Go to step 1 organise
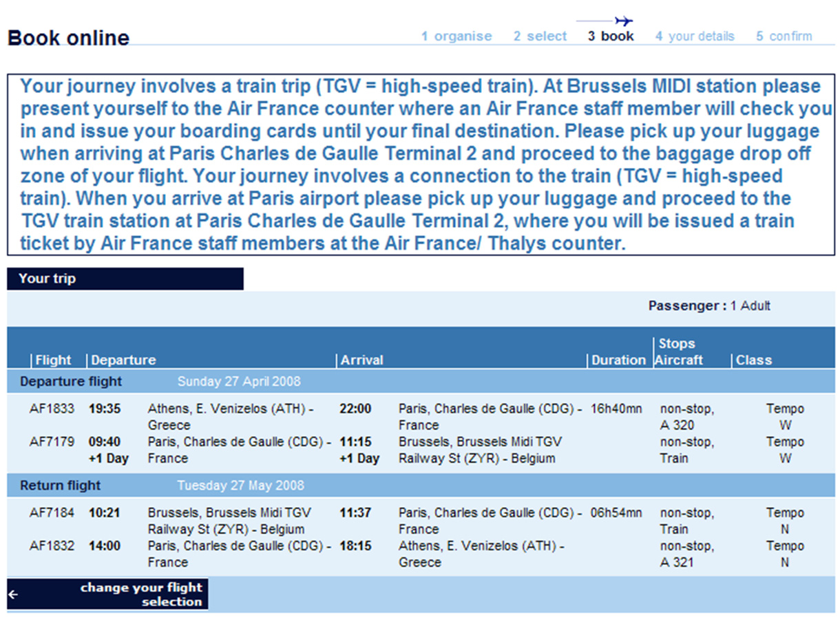This screenshot has height=620, width=840. [x=456, y=36]
